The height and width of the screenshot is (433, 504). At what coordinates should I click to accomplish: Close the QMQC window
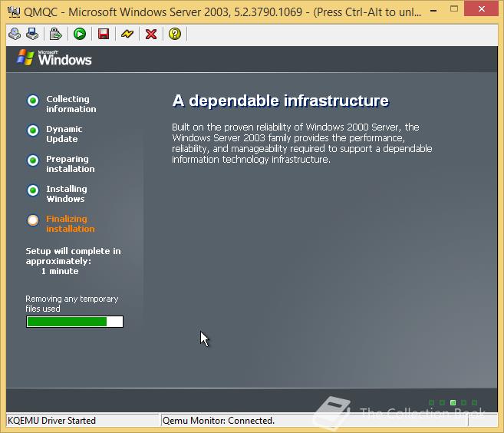pyautogui.click(x=482, y=9)
